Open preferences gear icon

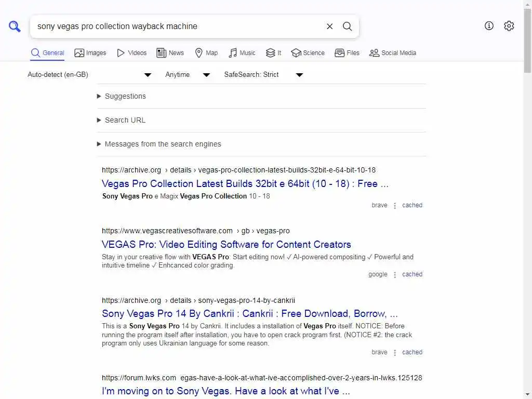click(x=509, y=26)
